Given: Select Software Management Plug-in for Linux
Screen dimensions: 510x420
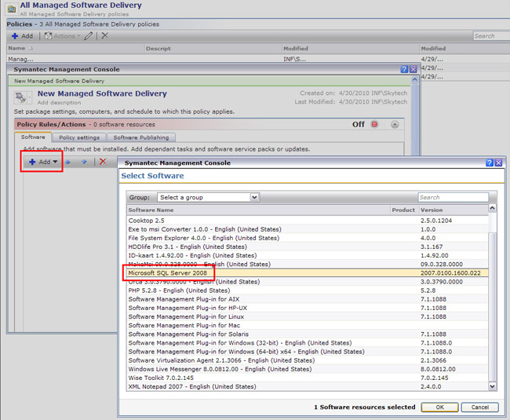Looking at the screenshot, I should [x=308, y=316].
